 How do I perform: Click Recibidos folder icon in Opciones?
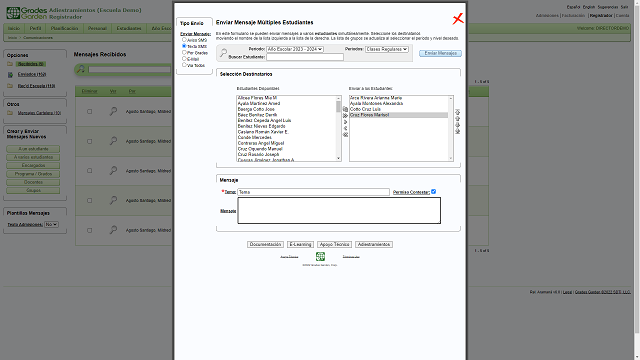point(10,64)
